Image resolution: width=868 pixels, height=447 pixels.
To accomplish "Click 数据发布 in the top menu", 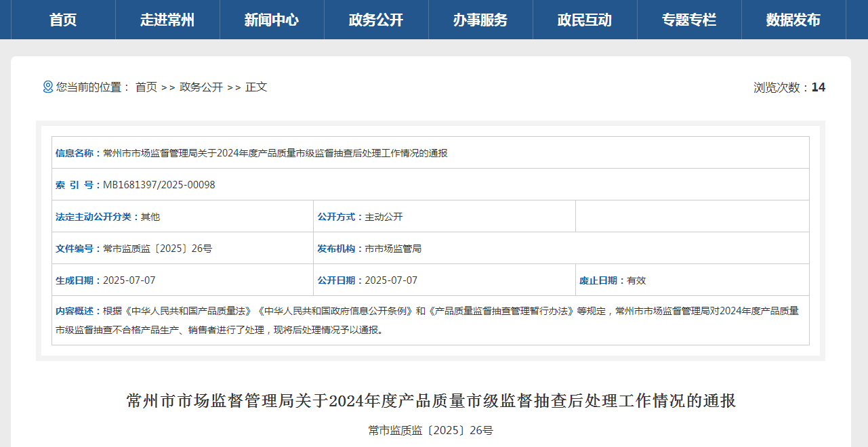I will tap(793, 20).
